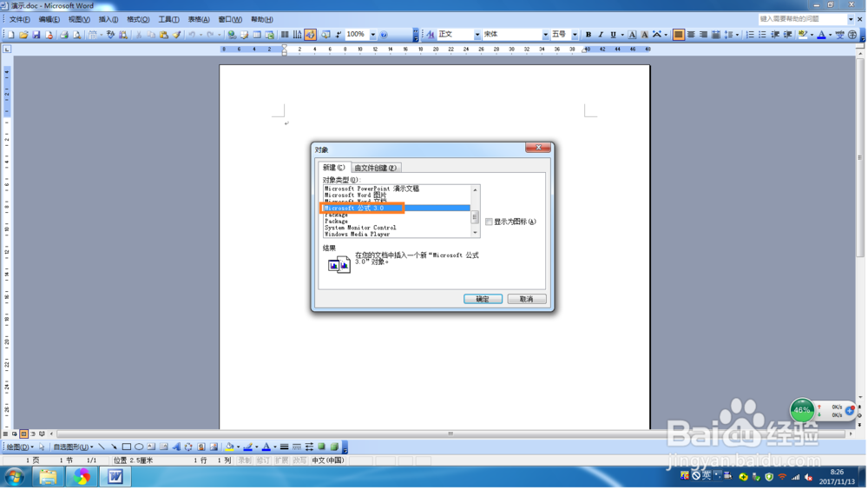Click the Character Shading icon
Image resolution: width=868 pixels, height=490 pixels.
(644, 35)
